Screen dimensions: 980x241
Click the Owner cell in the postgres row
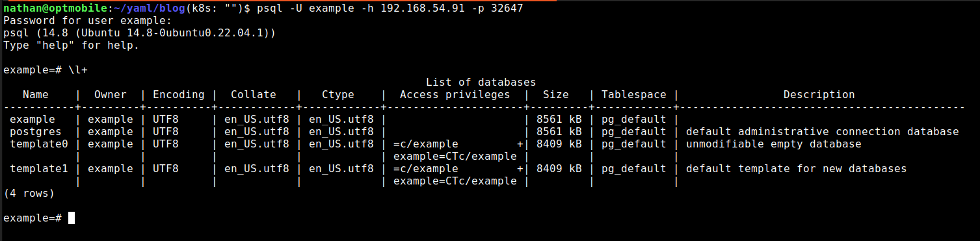[111, 132]
